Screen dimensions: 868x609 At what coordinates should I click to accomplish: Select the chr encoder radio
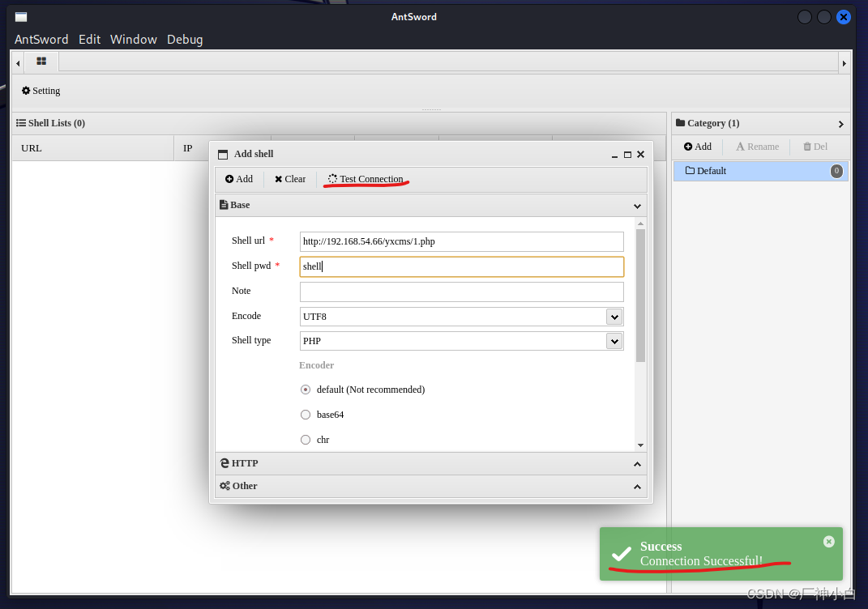[x=306, y=440]
